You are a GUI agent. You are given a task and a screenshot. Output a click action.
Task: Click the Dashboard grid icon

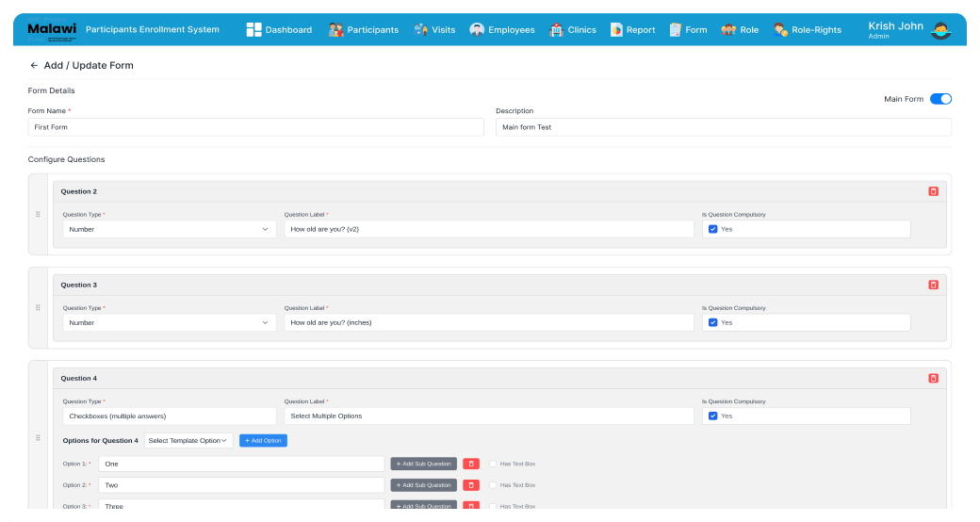[x=253, y=29]
